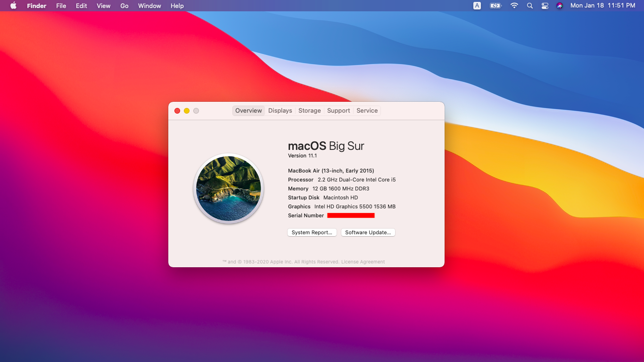644x362 pixels.
Task: Switch to the Support tab
Action: coord(339,110)
